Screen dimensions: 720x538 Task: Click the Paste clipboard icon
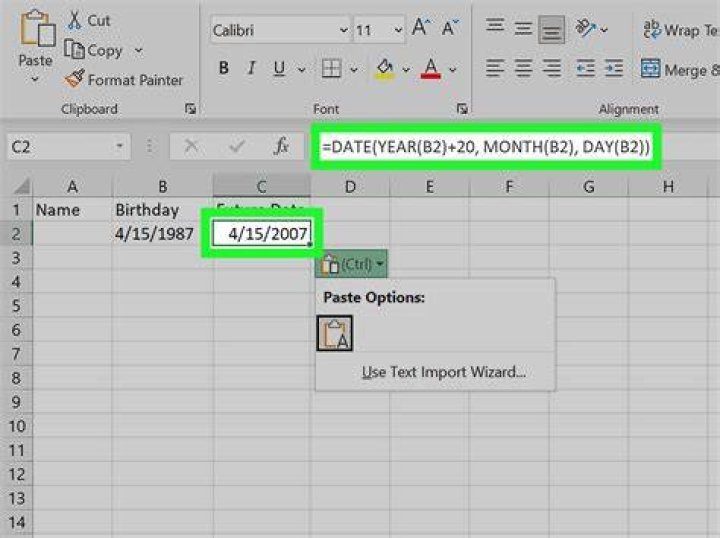pyautogui.click(x=38, y=28)
